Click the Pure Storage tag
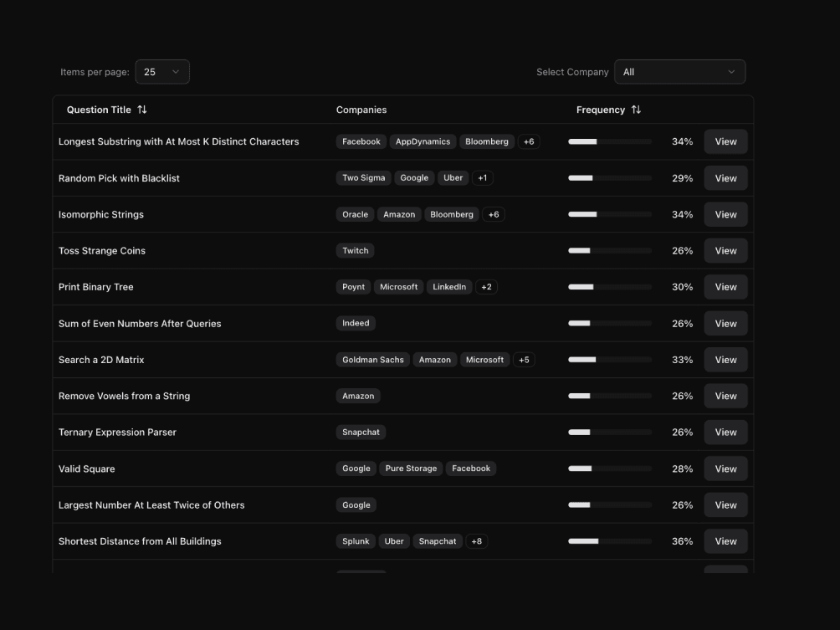The width and height of the screenshot is (840, 630). click(x=411, y=469)
